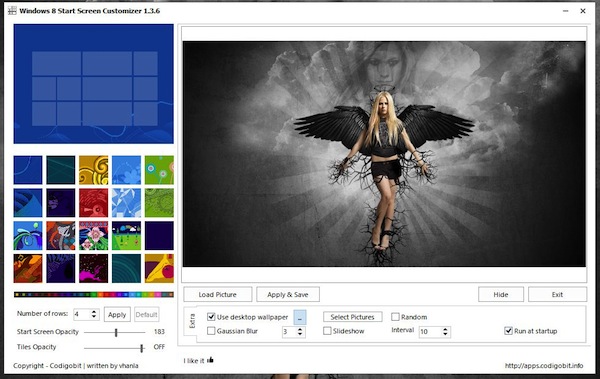Click the I like it text
This screenshot has height=379, width=600.
point(194,361)
